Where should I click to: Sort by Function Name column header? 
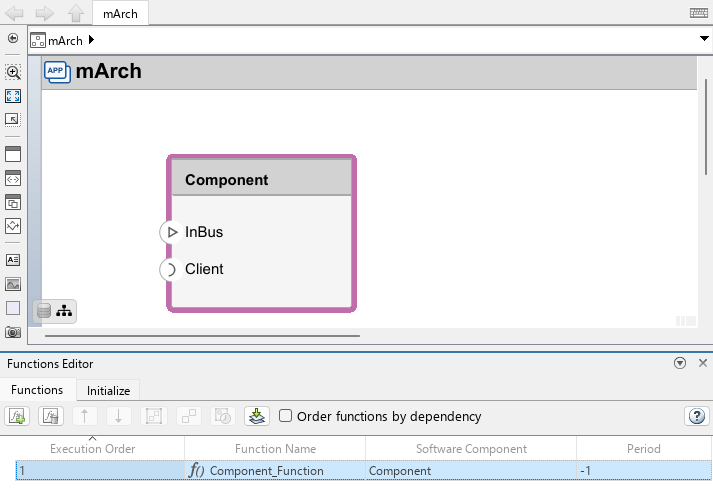pos(275,449)
